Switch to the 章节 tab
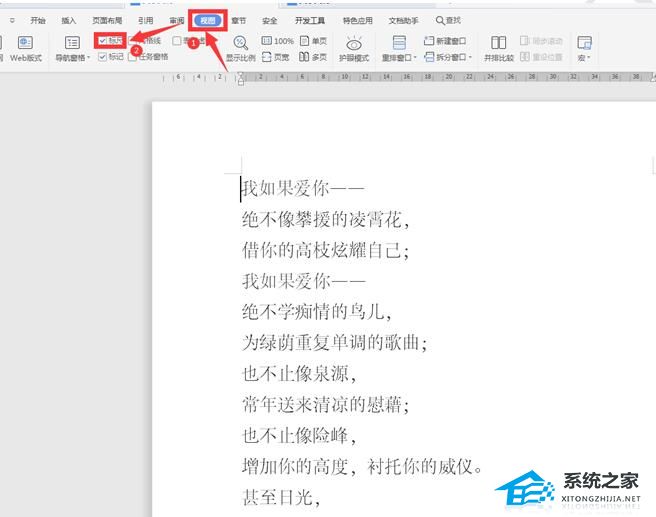Image resolution: width=656 pixels, height=517 pixels. pos(238,20)
